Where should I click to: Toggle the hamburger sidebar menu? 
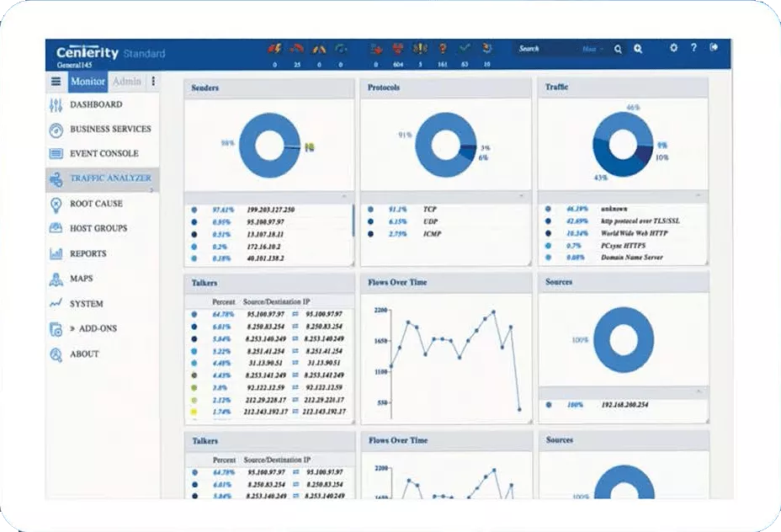coord(56,82)
